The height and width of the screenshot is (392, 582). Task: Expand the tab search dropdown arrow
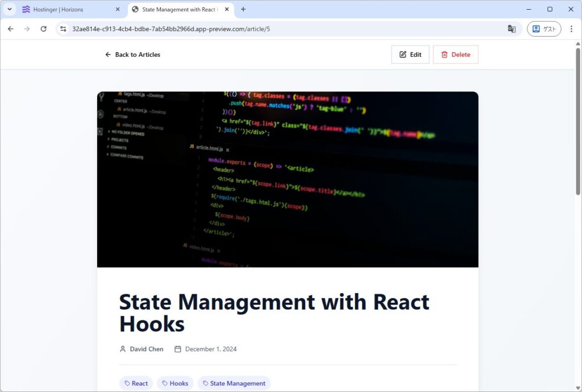click(10, 10)
